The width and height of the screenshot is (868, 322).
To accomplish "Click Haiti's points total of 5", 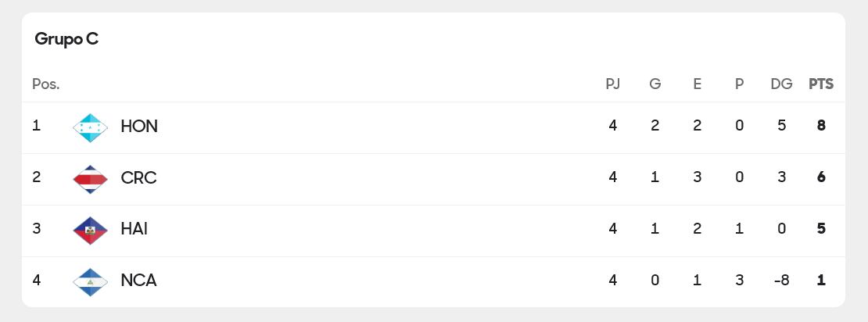I will pos(821,228).
